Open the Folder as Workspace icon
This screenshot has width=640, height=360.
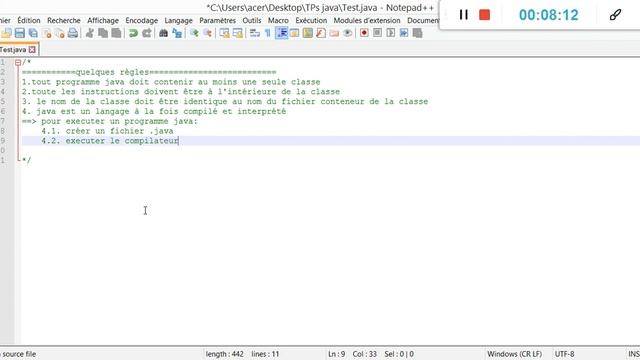(x=334, y=33)
